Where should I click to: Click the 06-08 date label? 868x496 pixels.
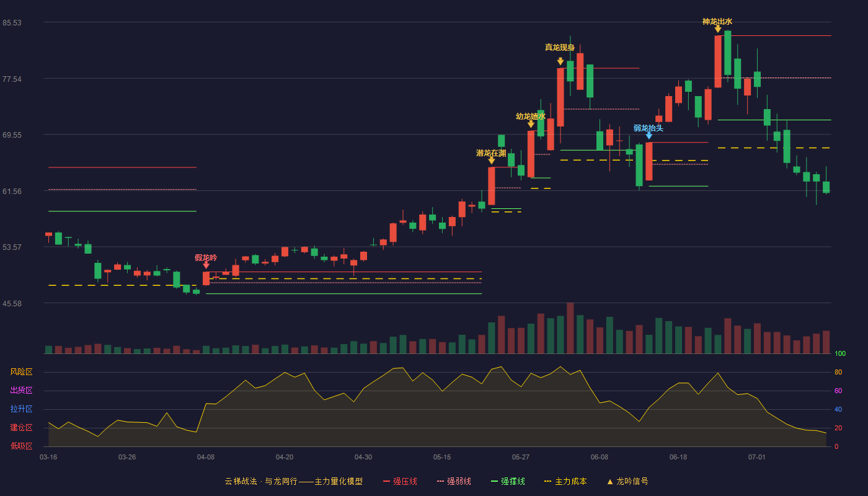click(x=600, y=457)
